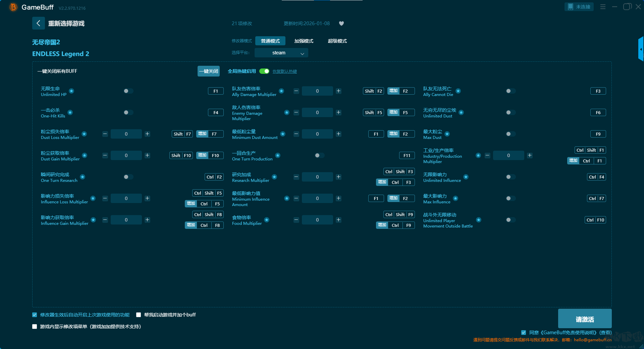The image size is (644, 349).
Task: Click the restore default hotkeys link
Action: [x=284, y=71]
